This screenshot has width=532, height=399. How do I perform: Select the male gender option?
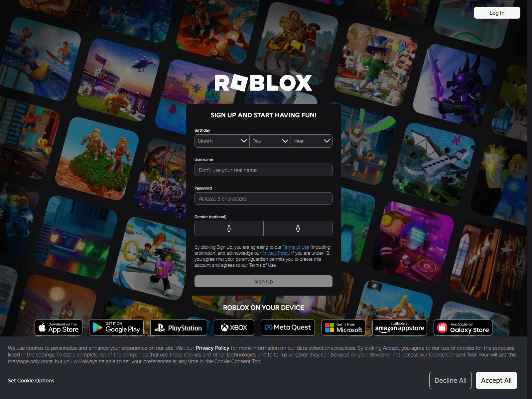[x=298, y=228]
